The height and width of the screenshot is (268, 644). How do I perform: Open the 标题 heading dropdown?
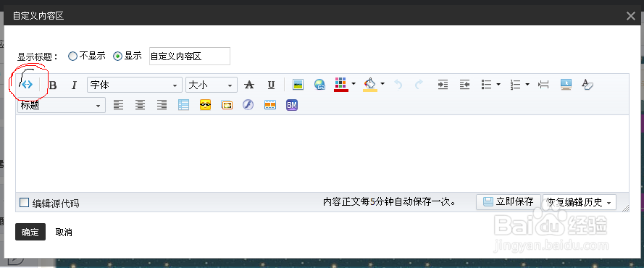(x=61, y=105)
